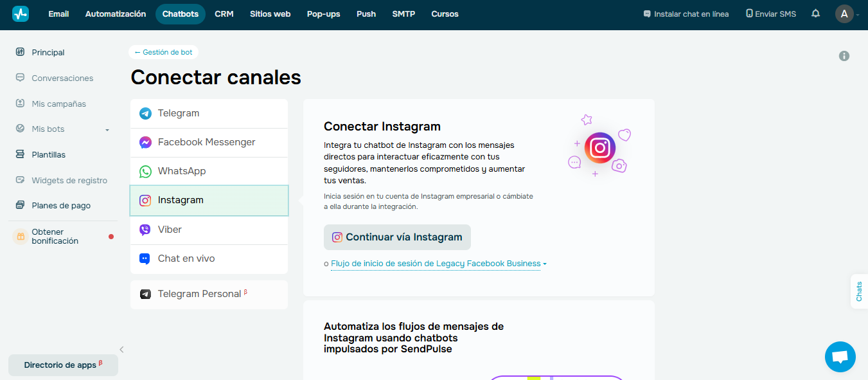
Task: Select the Telegram Personal beta icon
Action: pyautogui.click(x=145, y=294)
